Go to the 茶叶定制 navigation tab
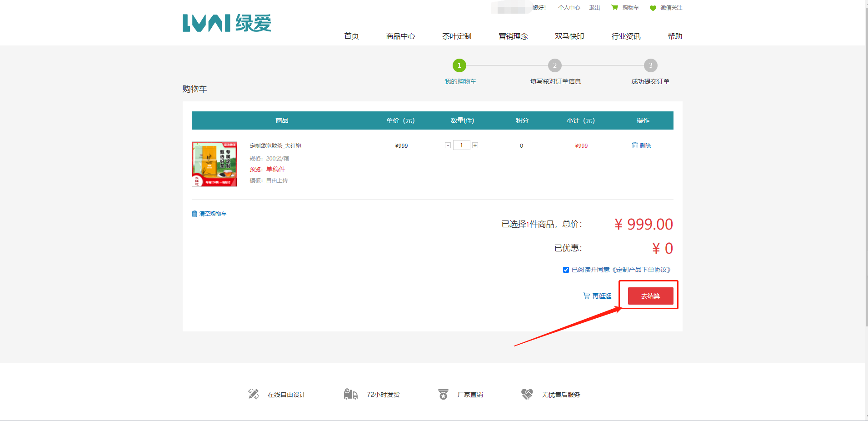This screenshot has height=421, width=868. coord(457,36)
